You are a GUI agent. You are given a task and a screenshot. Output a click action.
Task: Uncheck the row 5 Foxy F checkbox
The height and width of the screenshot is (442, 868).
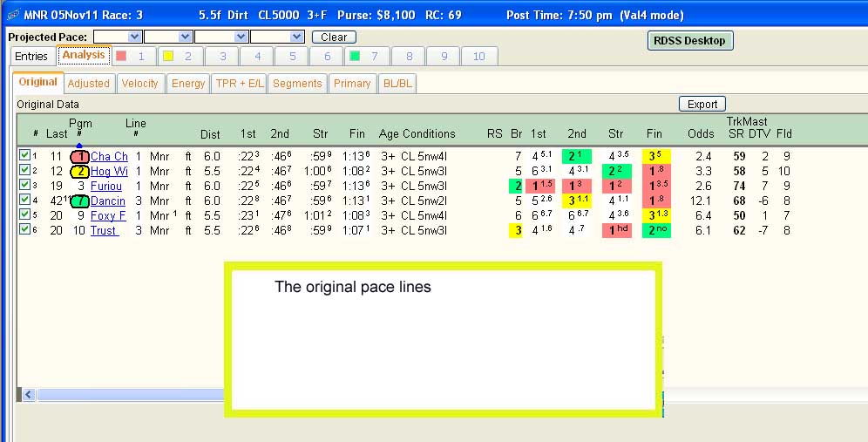point(24,214)
